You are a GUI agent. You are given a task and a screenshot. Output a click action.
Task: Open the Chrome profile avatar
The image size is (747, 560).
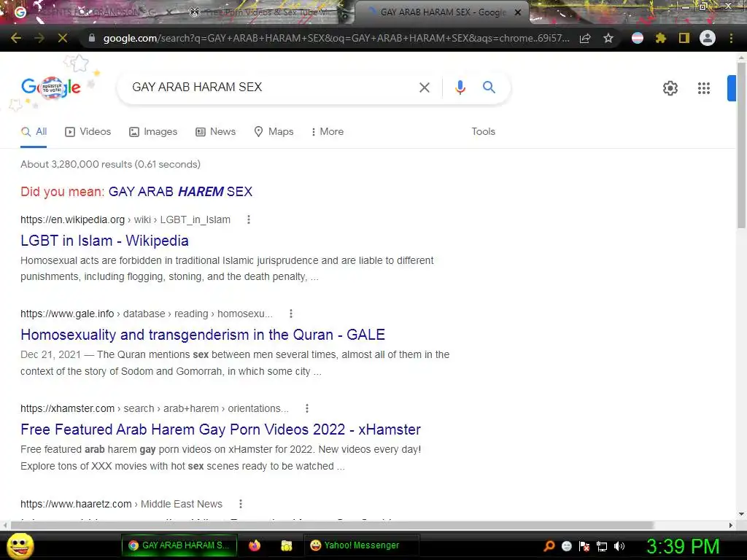point(708,38)
